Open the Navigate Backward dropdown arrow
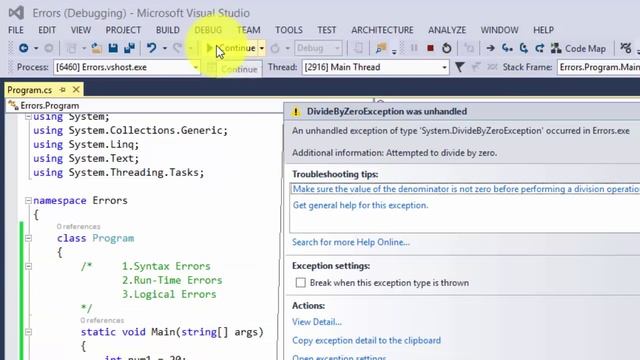Viewport: 640px width, 360px height. pos(36,48)
